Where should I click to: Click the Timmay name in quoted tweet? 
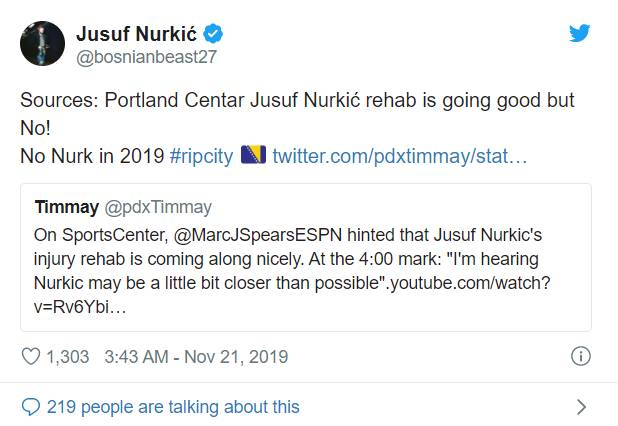(66, 208)
